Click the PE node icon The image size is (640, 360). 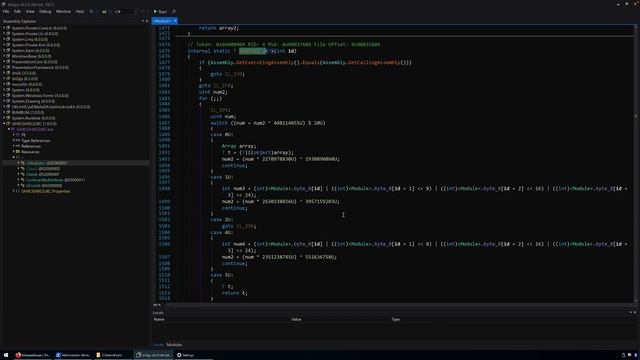pyautogui.click(x=18, y=135)
